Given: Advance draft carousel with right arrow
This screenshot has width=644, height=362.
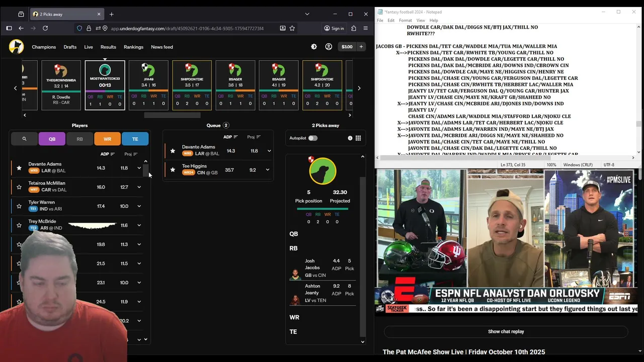Looking at the screenshot, I should [x=359, y=88].
